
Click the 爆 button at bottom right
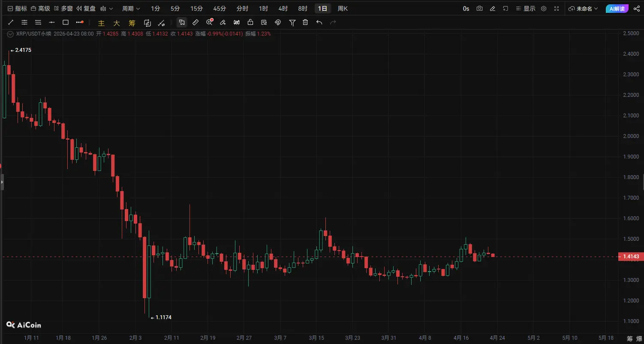pos(639,338)
